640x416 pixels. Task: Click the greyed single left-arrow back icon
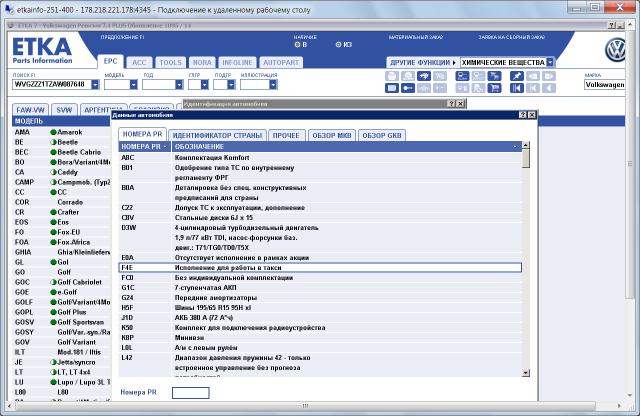pyautogui.click(x=549, y=88)
